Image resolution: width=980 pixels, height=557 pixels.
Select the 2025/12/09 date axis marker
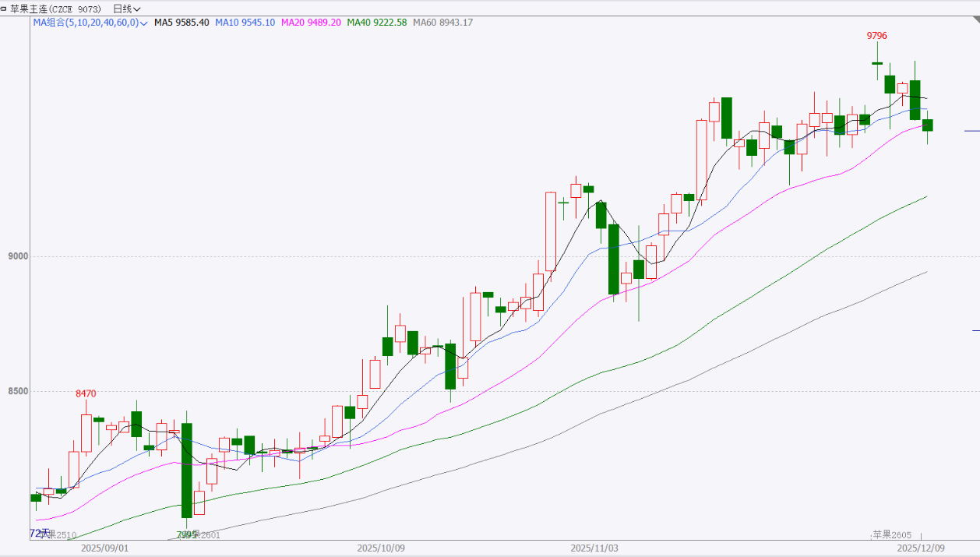920,548
